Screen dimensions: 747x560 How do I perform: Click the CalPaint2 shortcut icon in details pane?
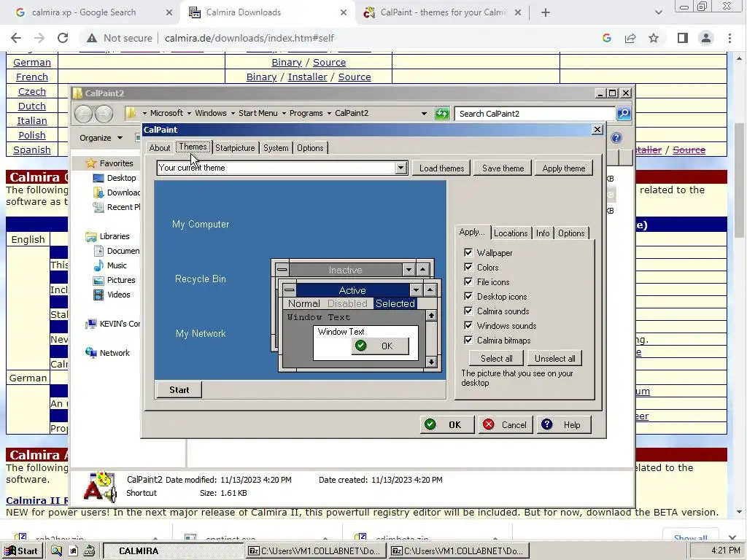(x=100, y=486)
